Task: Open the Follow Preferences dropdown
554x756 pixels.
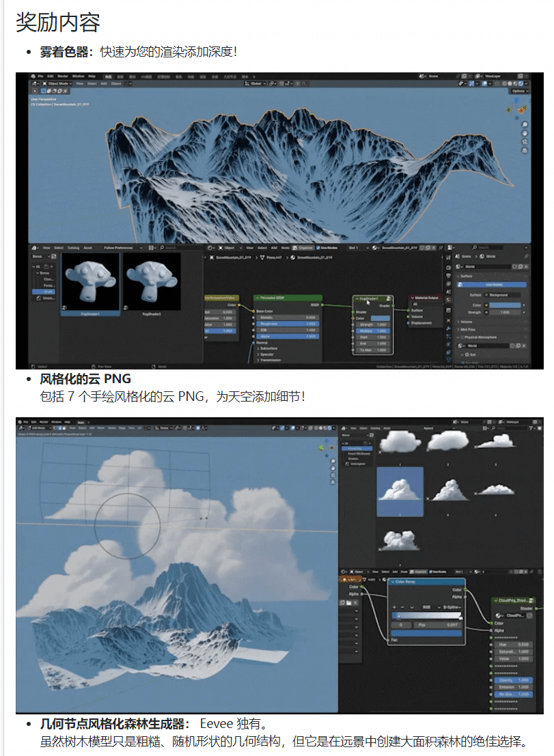Action: click(x=123, y=248)
